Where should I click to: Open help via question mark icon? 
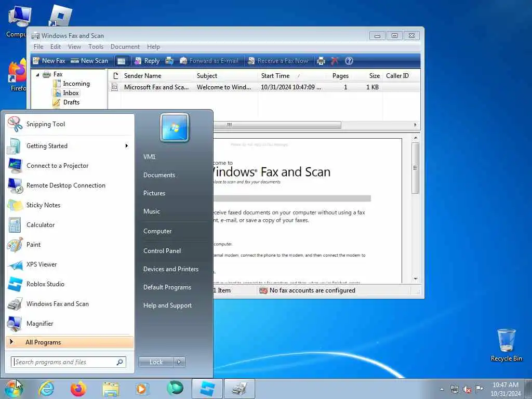coord(349,61)
